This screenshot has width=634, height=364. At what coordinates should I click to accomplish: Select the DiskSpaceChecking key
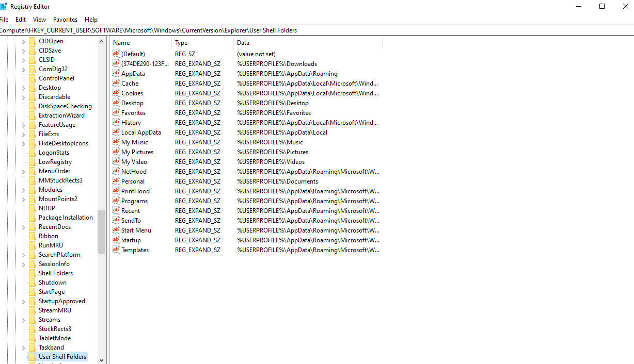(x=65, y=106)
